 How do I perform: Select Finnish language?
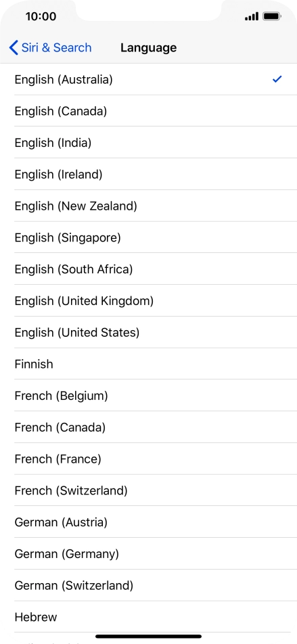pyautogui.click(x=148, y=364)
